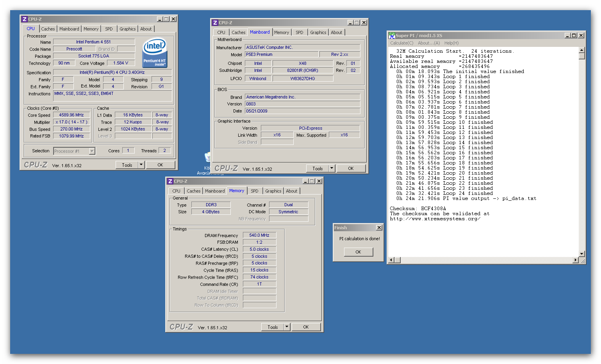This screenshot has width=601, height=364.
Task: Select Graphics tab in the Memory window
Action: [273, 191]
